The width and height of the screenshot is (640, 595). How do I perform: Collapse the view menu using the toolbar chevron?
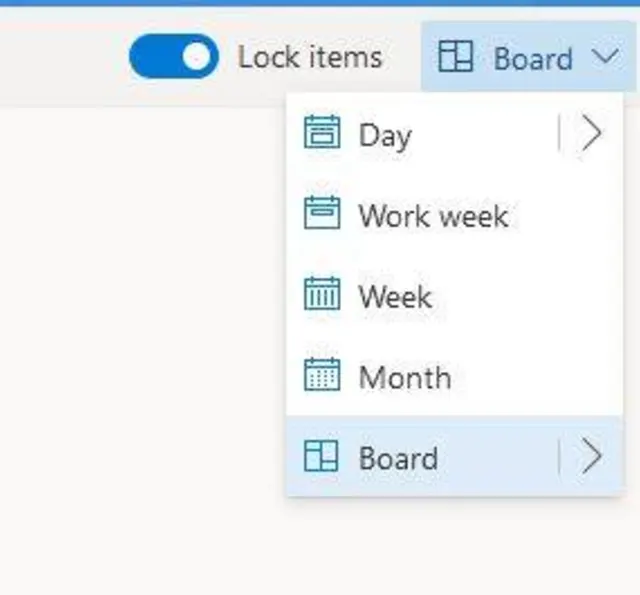point(606,57)
